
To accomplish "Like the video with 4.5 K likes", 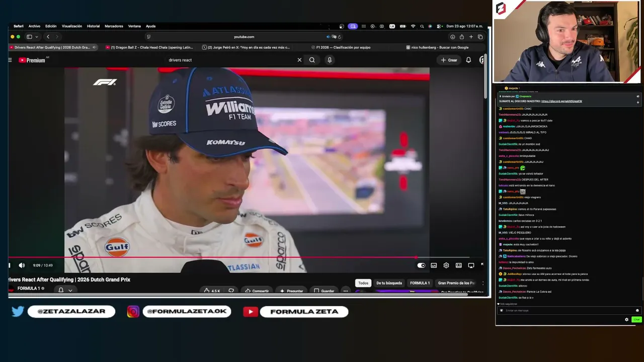I will click(212, 291).
